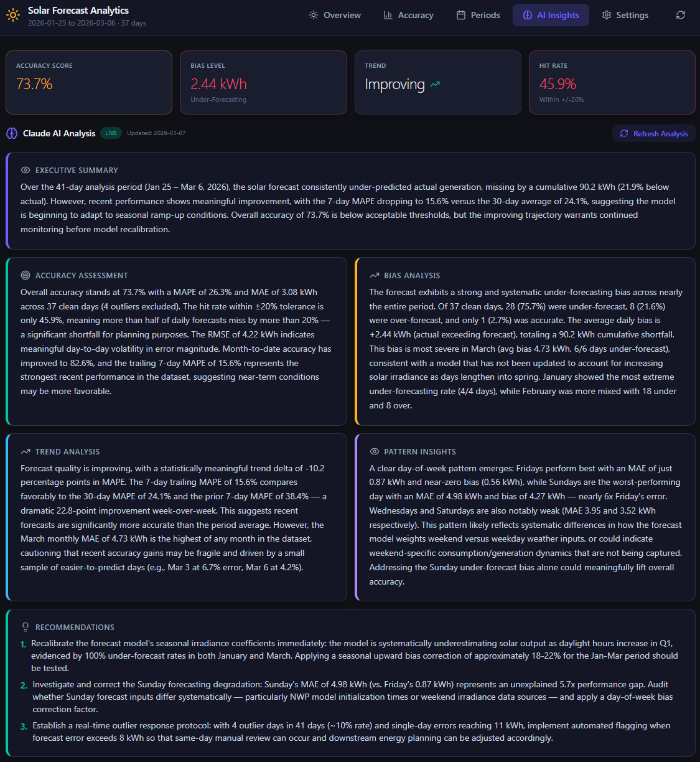Click the brain icon beside Claude AI Analysis
Viewport: 700px width, 762px height.
point(12,133)
